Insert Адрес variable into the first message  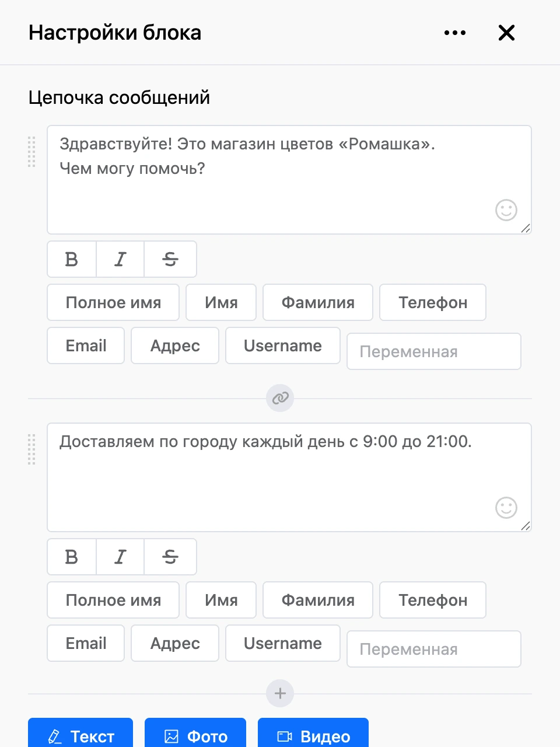point(175,345)
